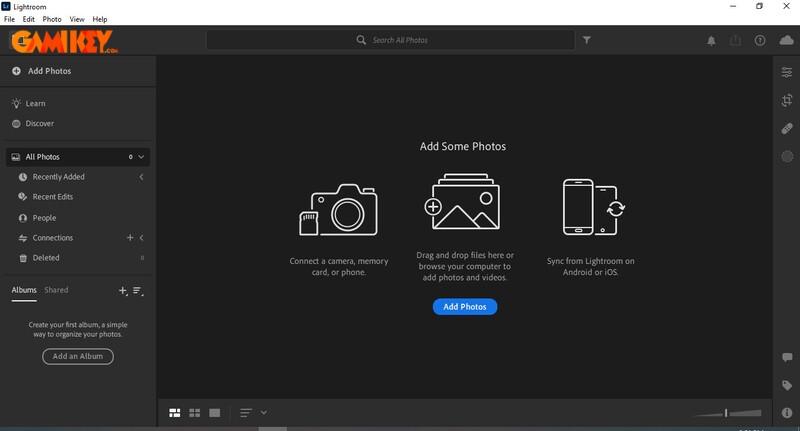Open the Help menu
The image size is (800, 431).
tap(100, 19)
